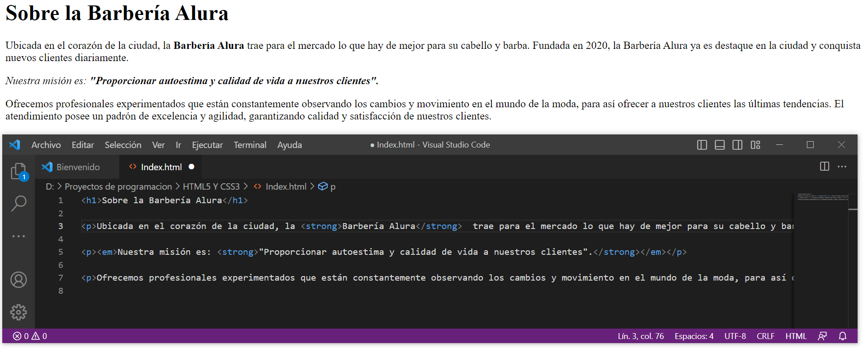The image size is (868, 358).
Task: Close the Visual Studio Code window
Action: coord(841,145)
